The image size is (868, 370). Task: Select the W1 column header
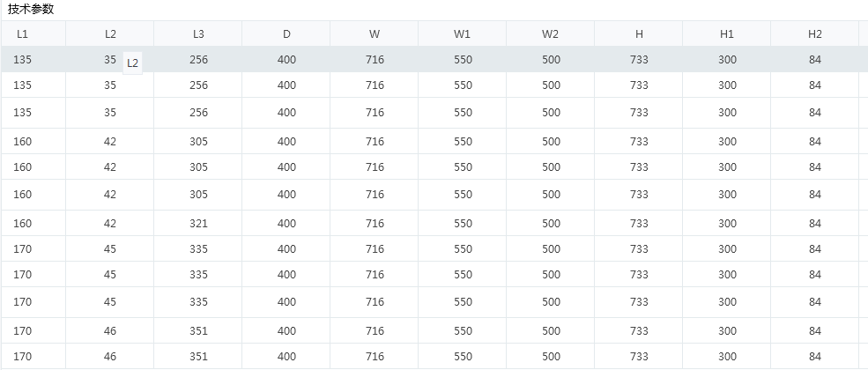(x=462, y=33)
